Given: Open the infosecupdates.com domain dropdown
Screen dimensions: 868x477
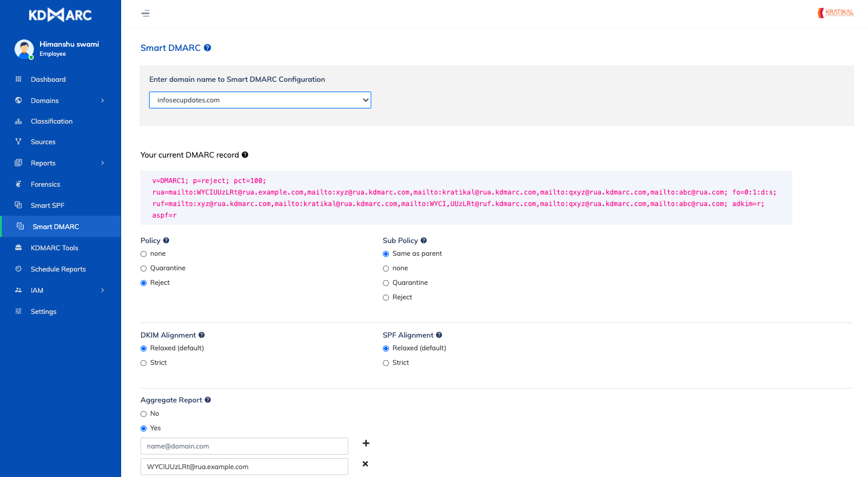Looking at the screenshot, I should click(x=260, y=100).
